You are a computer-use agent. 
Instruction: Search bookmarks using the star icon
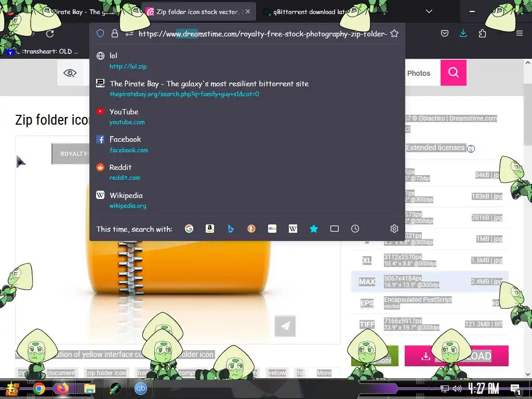coord(314,229)
